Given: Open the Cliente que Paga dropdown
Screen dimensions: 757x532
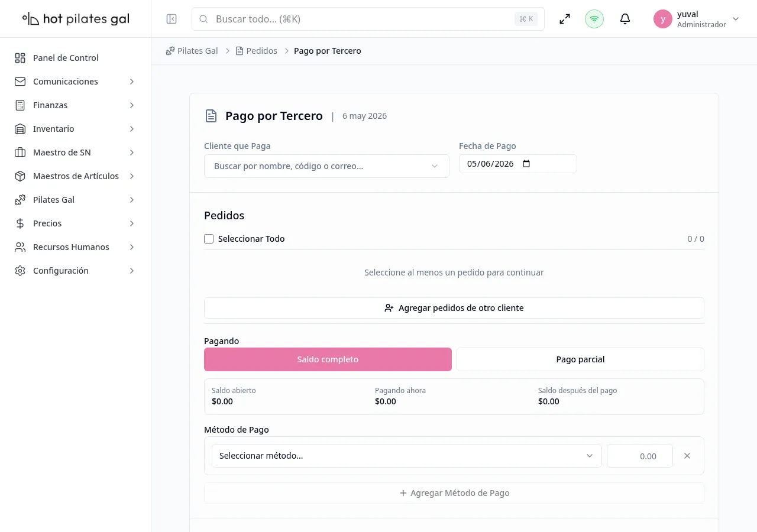Looking at the screenshot, I should point(326,166).
